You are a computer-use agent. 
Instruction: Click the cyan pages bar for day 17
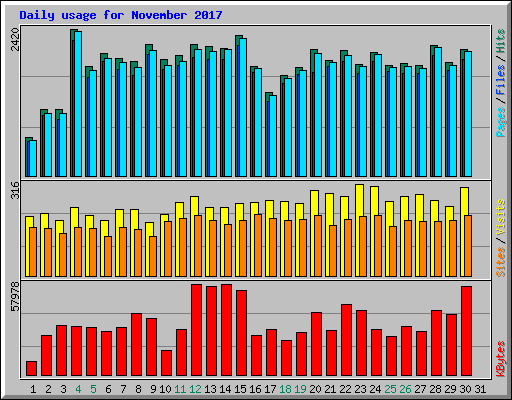(x=273, y=136)
